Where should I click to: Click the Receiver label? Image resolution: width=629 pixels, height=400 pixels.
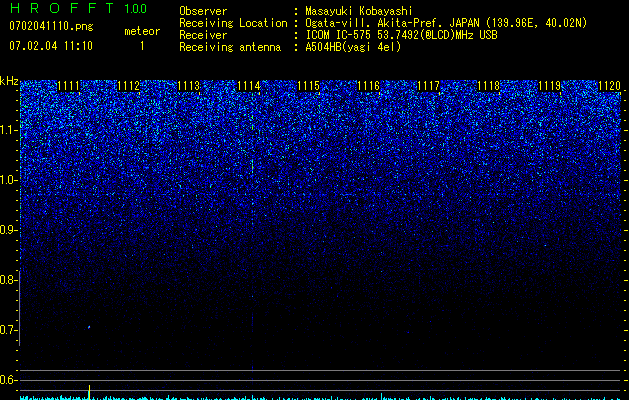click(203, 35)
